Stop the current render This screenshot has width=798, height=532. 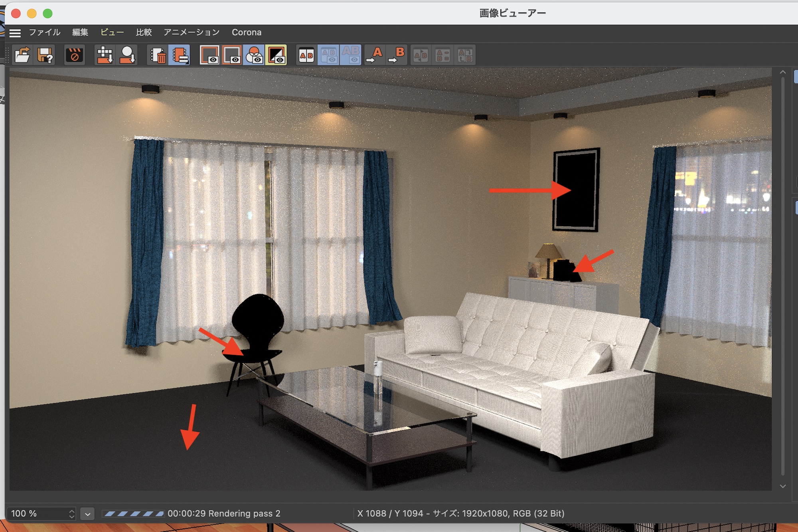tap(75, 55)
